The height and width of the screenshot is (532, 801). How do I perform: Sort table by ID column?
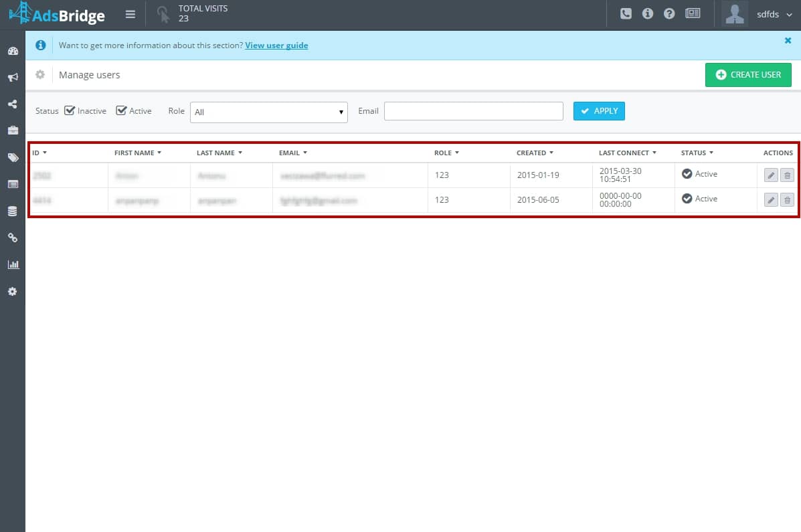click(39, 153)
